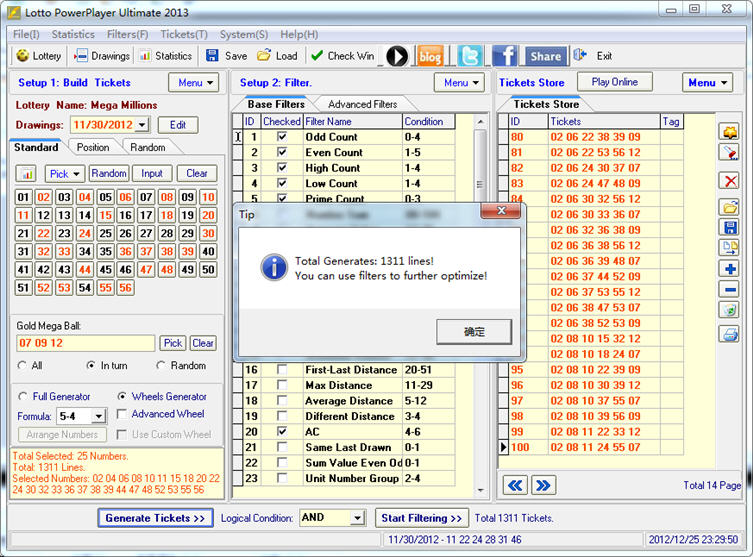Open the Formula 5-4 dropdown
This screenshot has width=753, height=557.
click(98, 416)
